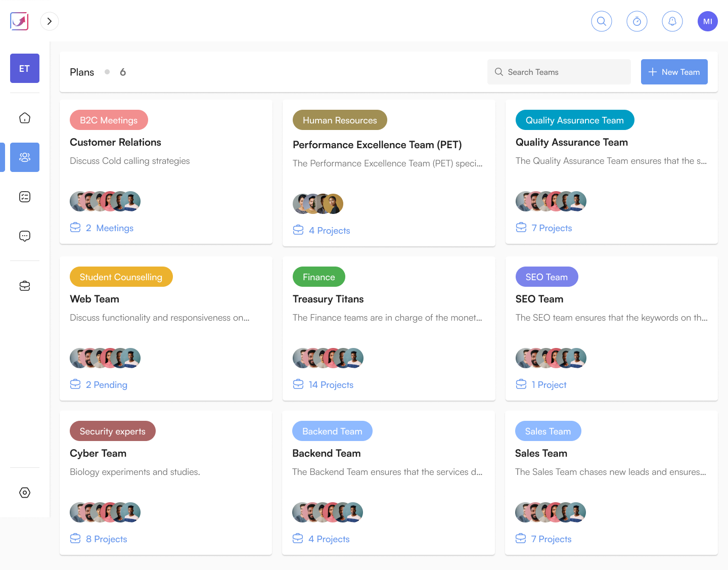Click member avatars on Treasury Titans card

point(328,358)
